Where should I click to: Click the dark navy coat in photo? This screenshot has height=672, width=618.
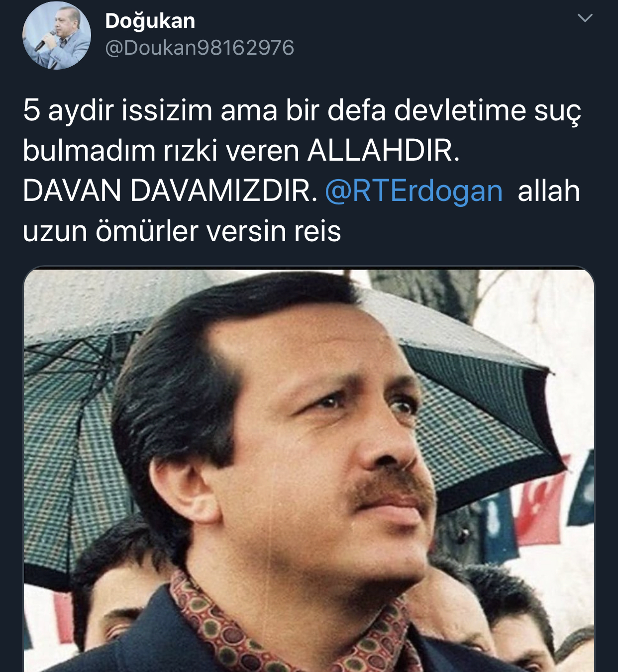tap(149, 642)
